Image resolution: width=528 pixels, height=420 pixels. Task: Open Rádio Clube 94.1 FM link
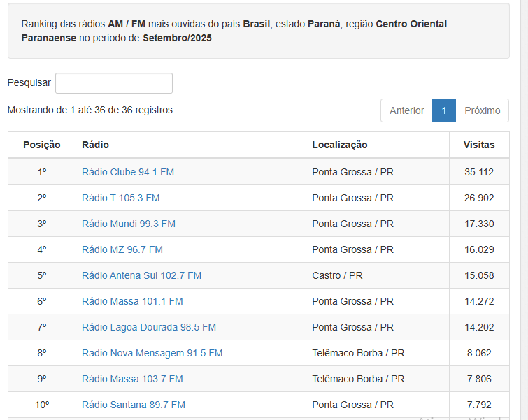point(128,172)
